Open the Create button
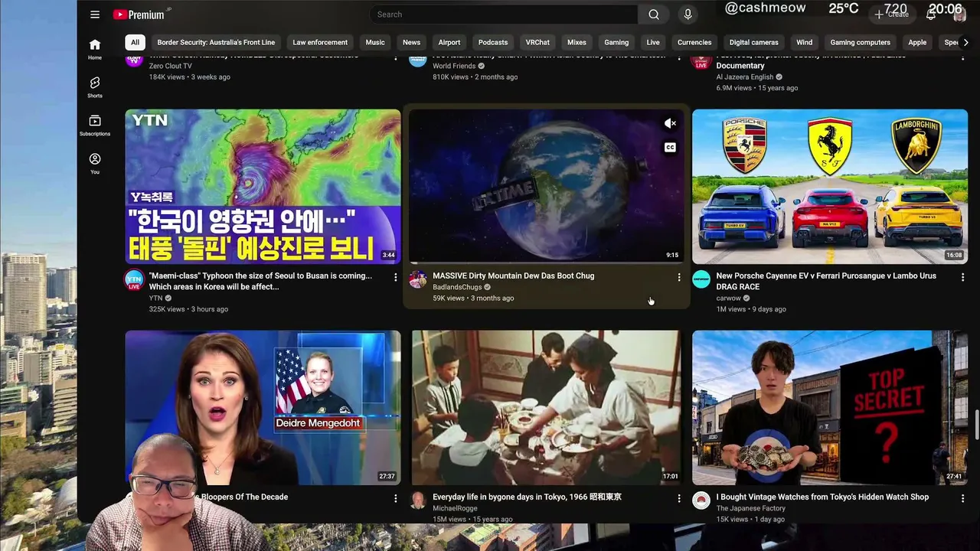The image size is (980, 551). pyautogui.click(x=892, y=15)
